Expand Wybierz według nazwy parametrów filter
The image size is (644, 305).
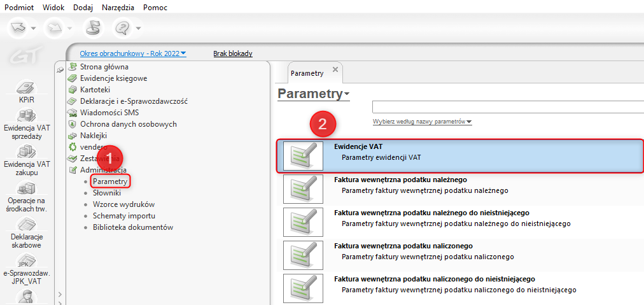(x=422, y=122)
